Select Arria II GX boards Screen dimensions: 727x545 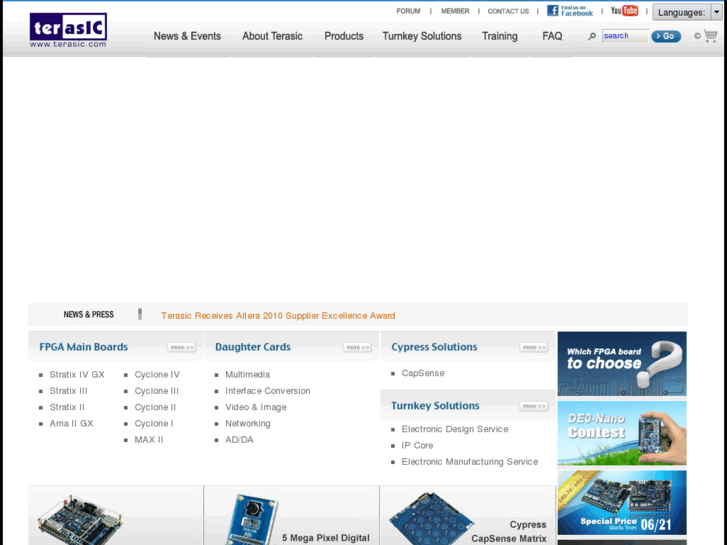pos(71,423)
